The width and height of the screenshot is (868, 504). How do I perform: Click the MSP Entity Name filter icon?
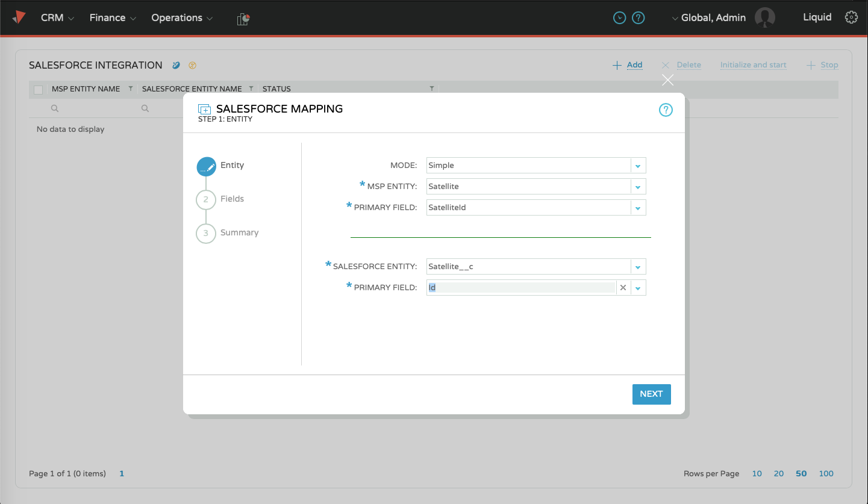point(131,89)
